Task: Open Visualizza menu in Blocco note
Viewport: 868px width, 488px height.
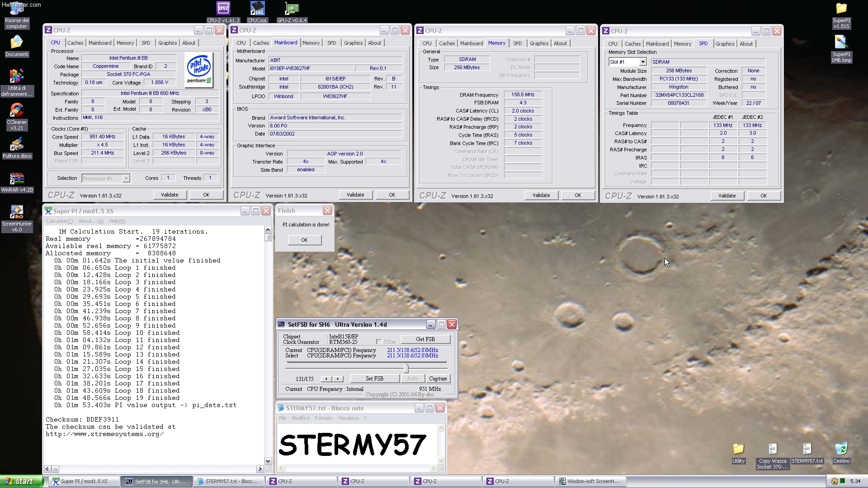Action: (x=349, y=418)
